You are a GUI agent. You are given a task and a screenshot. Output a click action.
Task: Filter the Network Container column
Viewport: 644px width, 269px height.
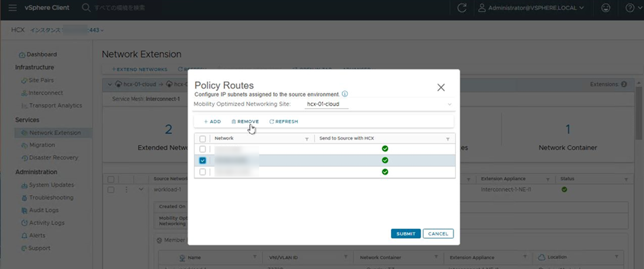point(435,257)
